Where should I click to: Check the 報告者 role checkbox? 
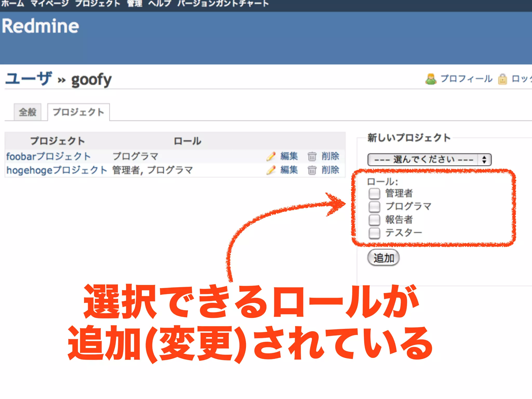pyautogui.click(x=374, y=220)
